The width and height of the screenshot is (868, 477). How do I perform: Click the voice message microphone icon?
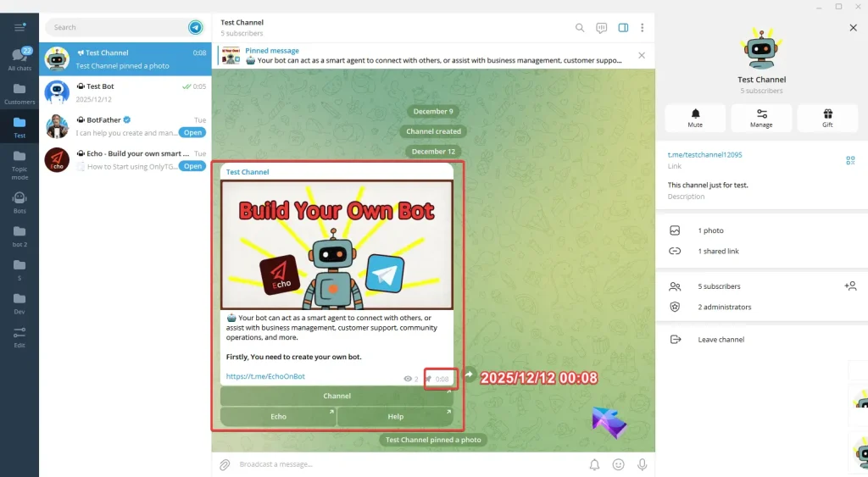point(643,464)
